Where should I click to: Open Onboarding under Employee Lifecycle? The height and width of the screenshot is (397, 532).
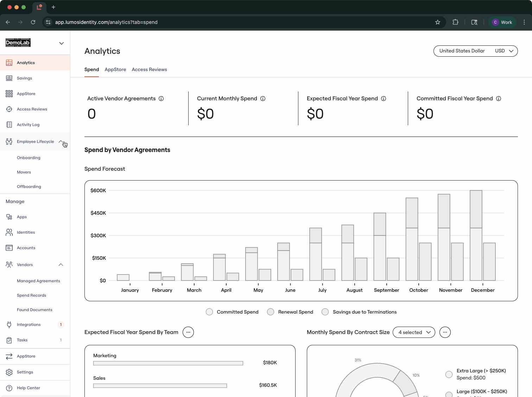pyautogui.click(x=28, y=158)
